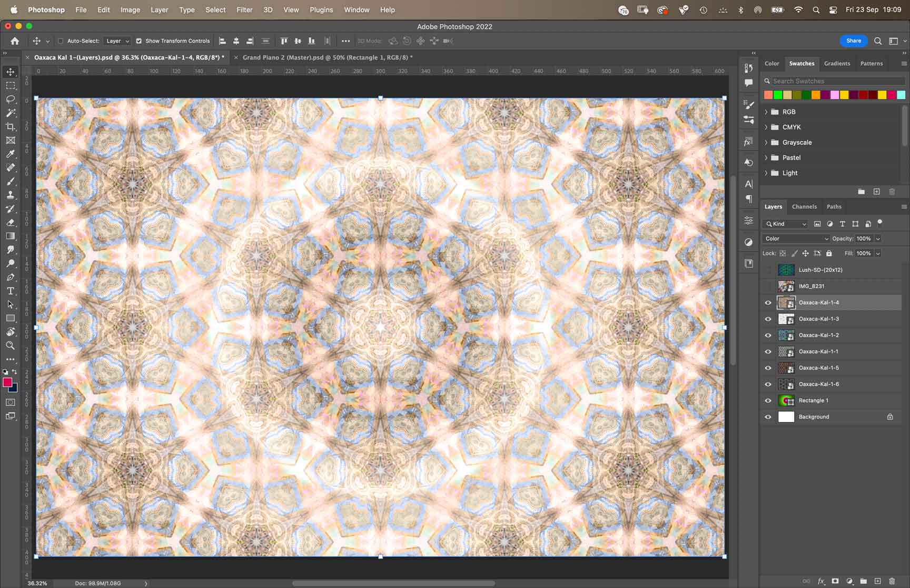Viewport: 910px width, 588px height.
Task: Hide the Oaxaca-Kal-1-2 layer
Action: tap(768, 335)
